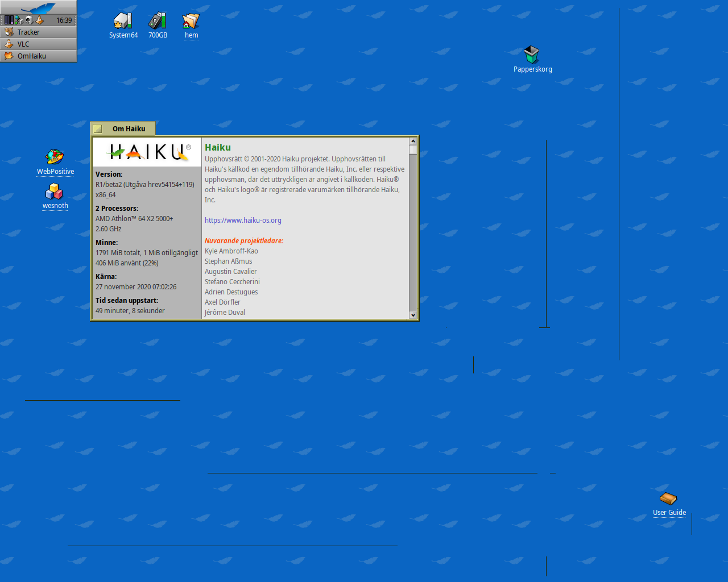The width and height of the screenshot is (728, 582).
Task: Click the HAIKU logo image
Action: (x=147, y=152)
